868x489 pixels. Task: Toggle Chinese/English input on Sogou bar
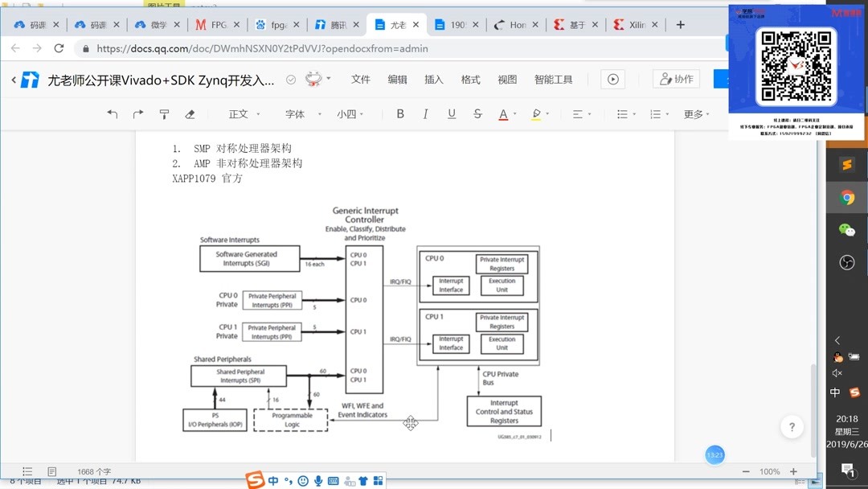coord(273,480)
